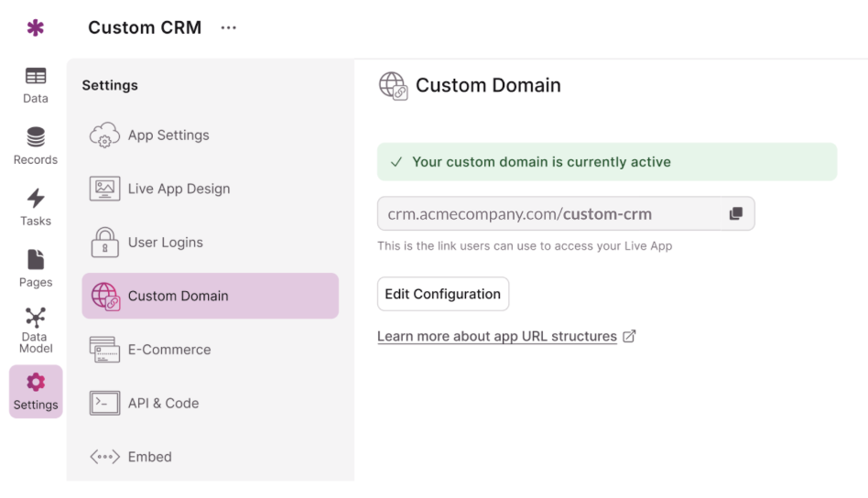Viewport: 868px width, 498px height.
Task: Click the crm.acmecompany.com URL field
Action: (549, 214)
